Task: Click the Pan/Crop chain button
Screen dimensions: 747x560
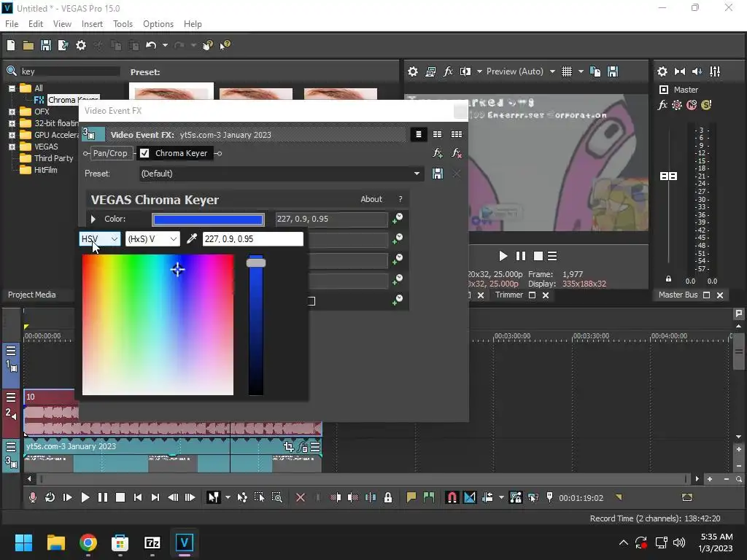Action: 110,153
